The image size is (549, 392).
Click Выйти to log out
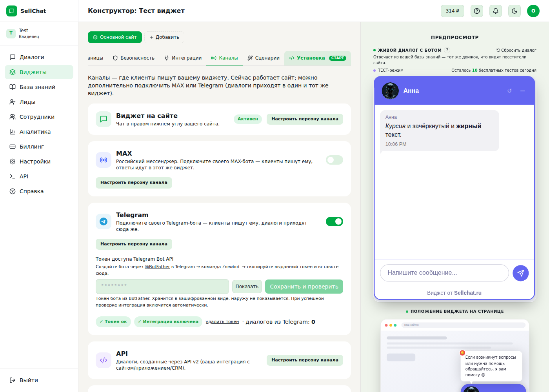click(39, 380)
